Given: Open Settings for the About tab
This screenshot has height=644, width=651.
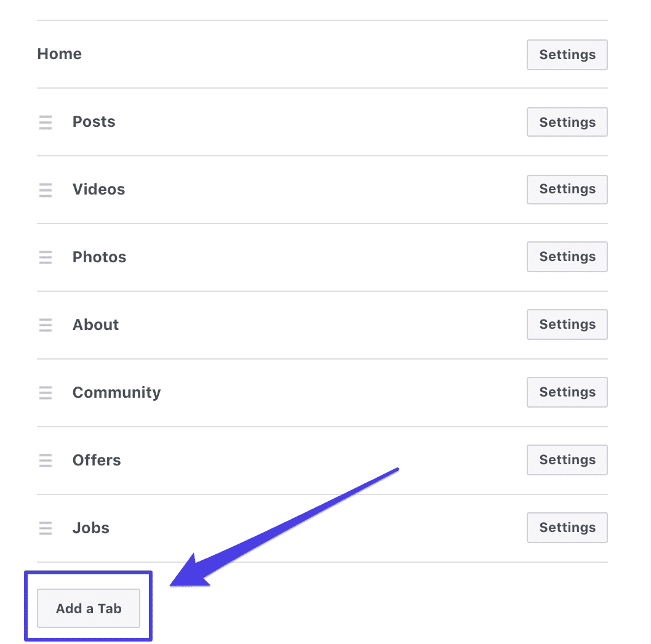Looking at the screenshot, I should pyautogui.click(x=567, y=324).
